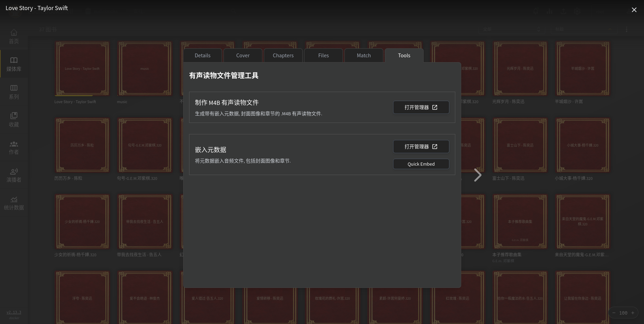644x324 pixels.
Task: Click the Love Story - Taylor Swift cover
Action: click(x=82, y=68)
